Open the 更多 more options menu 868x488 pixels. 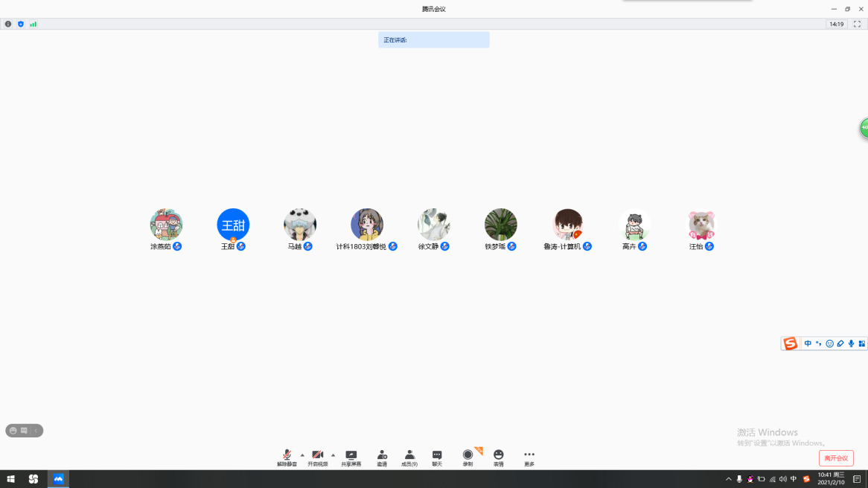coord(529,457)
